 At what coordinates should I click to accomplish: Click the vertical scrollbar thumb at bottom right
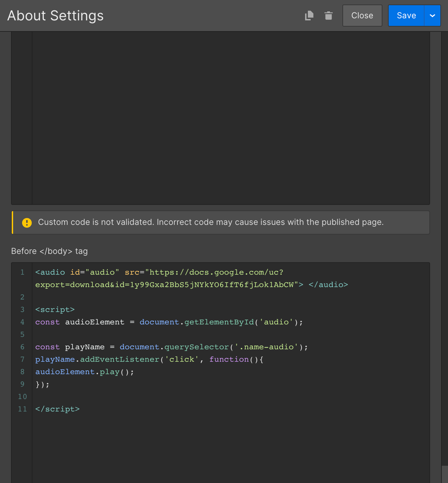tap(445, 474)
